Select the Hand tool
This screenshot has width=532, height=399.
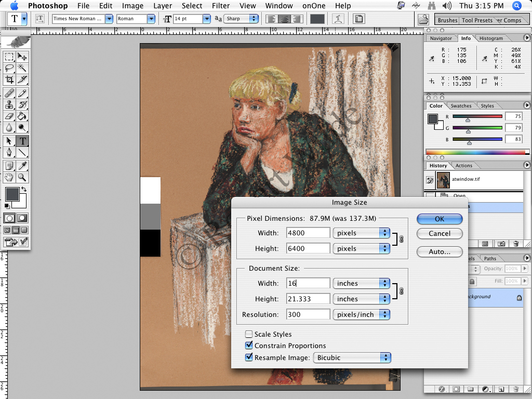pyautogui.click(x=9, y=177)
